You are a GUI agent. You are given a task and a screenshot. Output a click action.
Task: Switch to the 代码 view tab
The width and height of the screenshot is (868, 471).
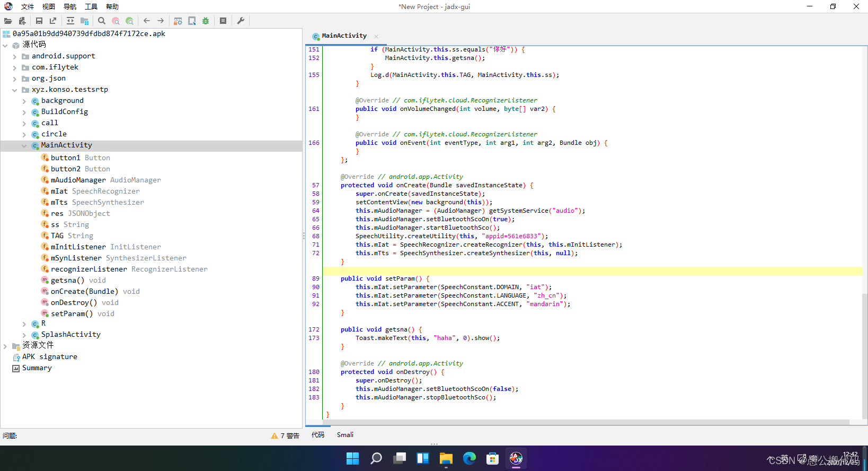click(318, 435)
